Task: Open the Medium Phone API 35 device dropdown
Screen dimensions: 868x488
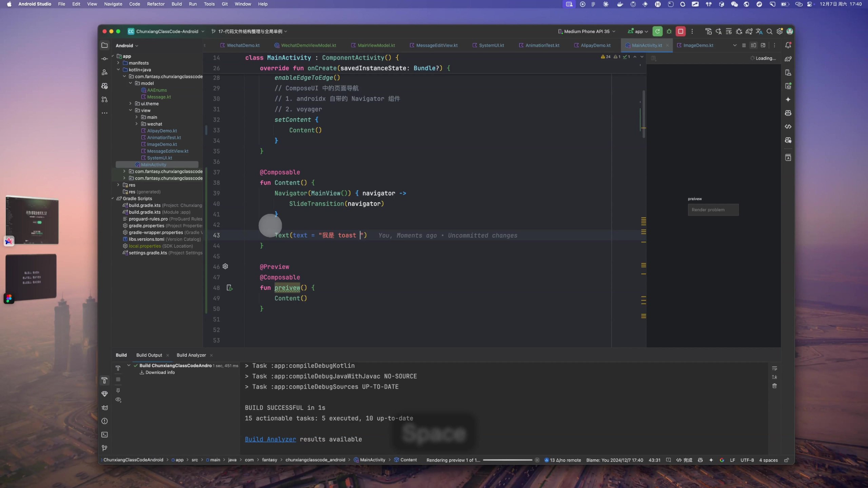Action: [587, 31]
